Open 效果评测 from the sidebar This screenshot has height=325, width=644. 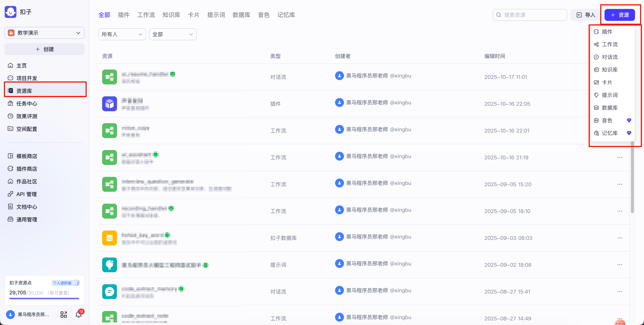(x=26, y=116)
